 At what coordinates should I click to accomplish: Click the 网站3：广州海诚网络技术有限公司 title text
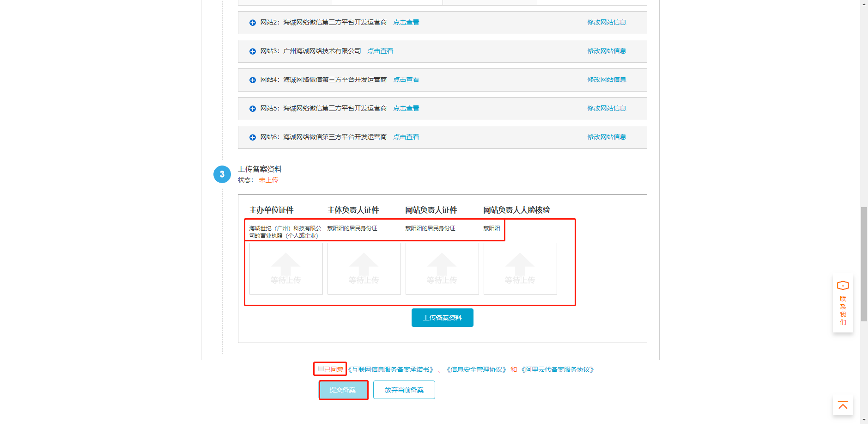tap(310, 51)
